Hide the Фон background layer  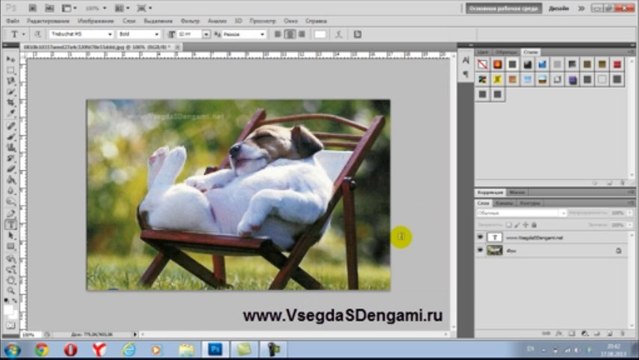click(480, 250)
